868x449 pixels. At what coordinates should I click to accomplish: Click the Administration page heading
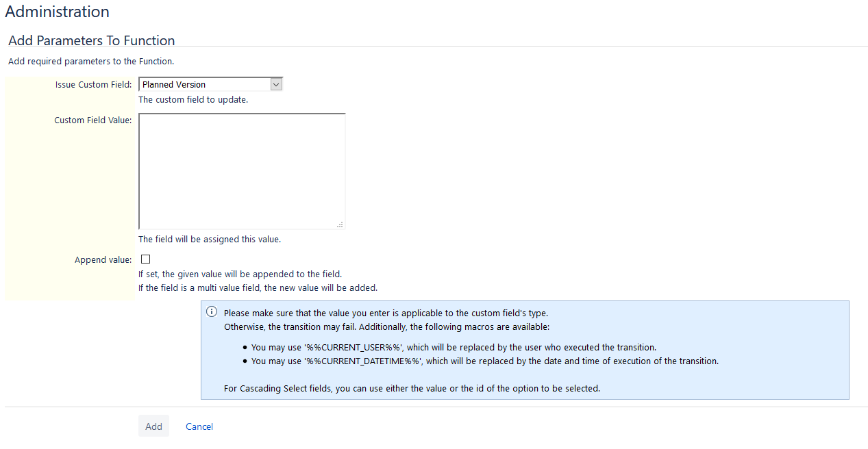[57, 12]
